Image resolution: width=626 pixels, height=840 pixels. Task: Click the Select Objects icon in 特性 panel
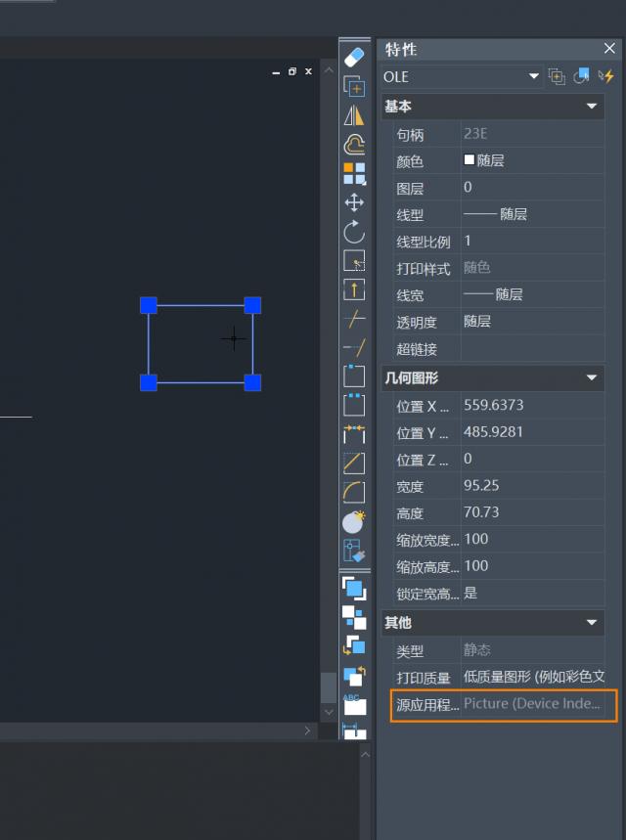[581, 76]
